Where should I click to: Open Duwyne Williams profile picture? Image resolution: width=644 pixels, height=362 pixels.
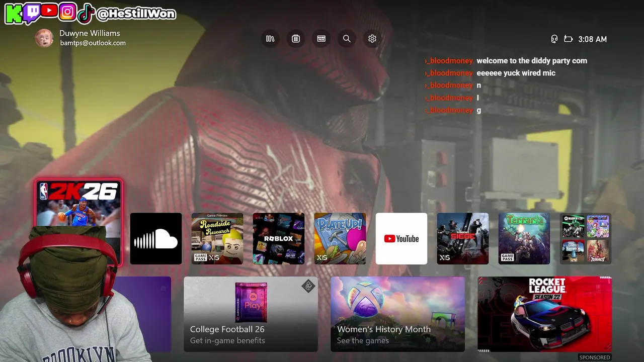44,38
